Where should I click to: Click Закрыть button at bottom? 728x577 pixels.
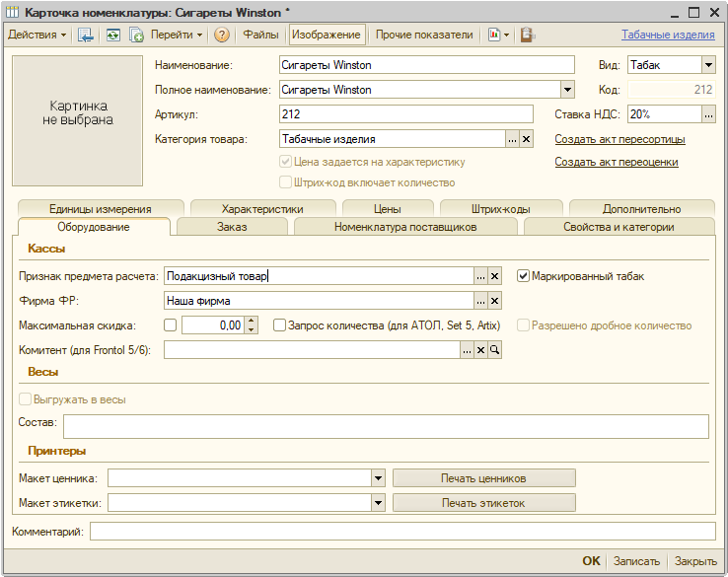pos(695,561)
